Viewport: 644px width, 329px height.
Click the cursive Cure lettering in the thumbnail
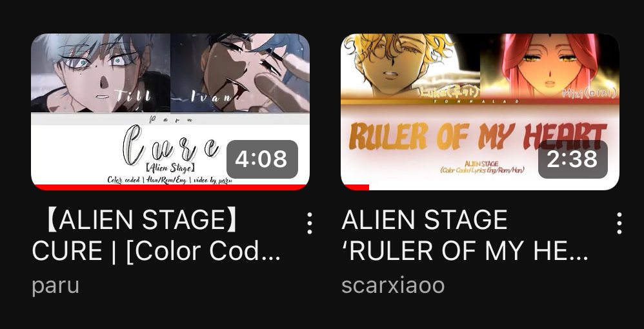tap(170, 146)
